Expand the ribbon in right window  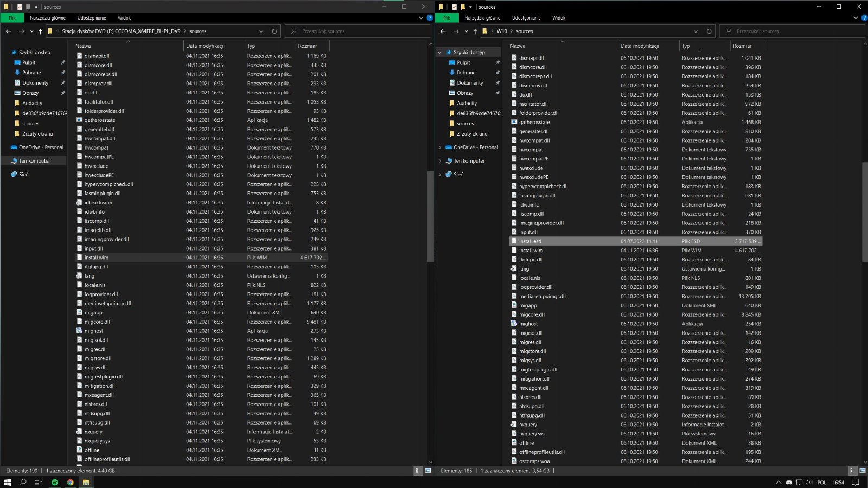(x=856, y=18)
